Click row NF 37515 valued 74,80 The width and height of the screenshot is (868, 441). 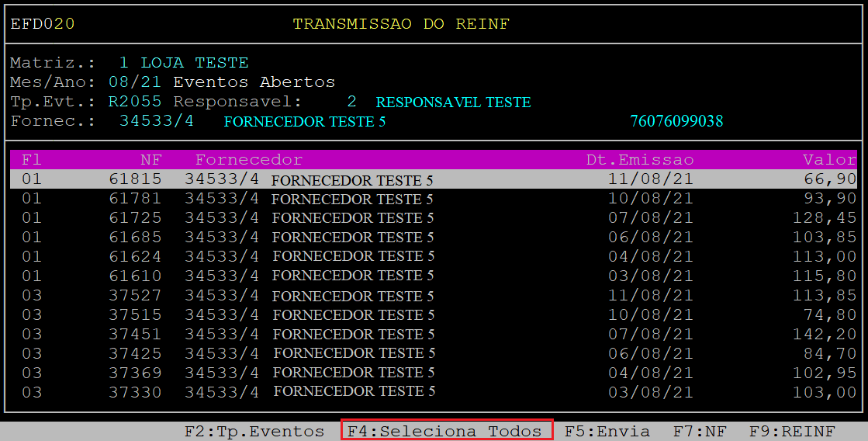click(433, 315)
